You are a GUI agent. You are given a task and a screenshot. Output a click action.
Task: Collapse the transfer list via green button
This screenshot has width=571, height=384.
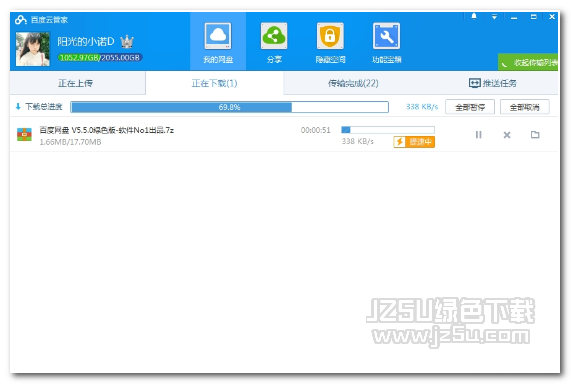coord(528,62)
